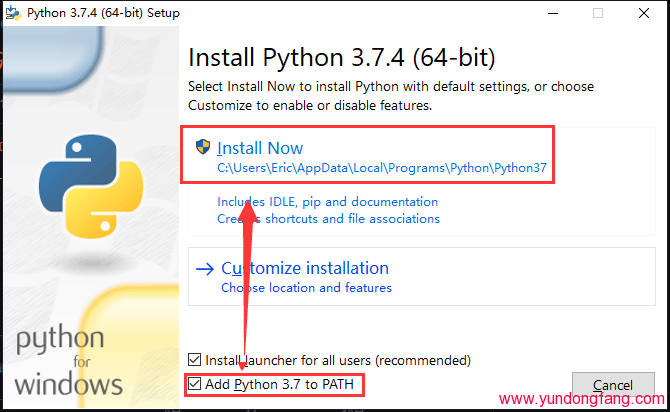Click the 'Add Python 3.7 to PATH' label text
The image size is (670, 412).
279,384
